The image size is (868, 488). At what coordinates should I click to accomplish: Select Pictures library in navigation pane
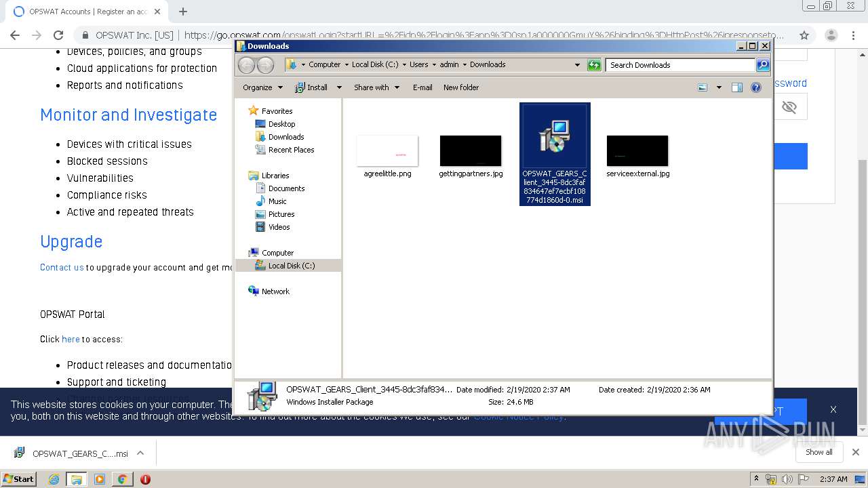(x=275, y=214)
